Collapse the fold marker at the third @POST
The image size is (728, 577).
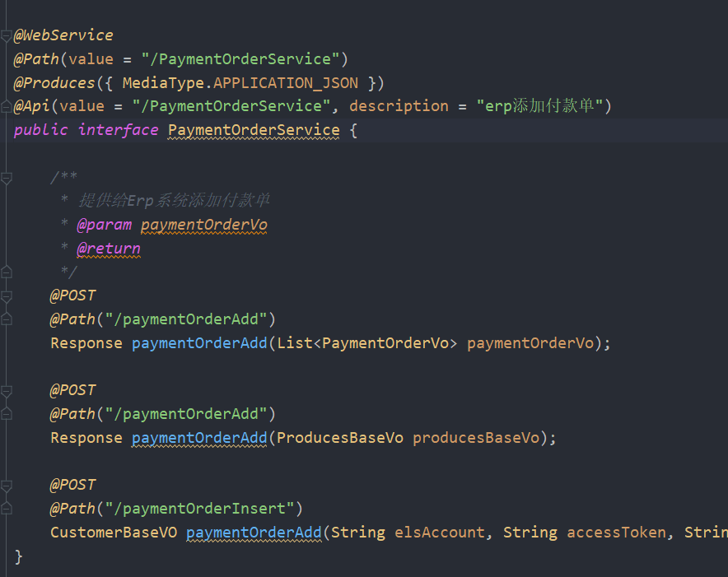[x=6, y=486]
